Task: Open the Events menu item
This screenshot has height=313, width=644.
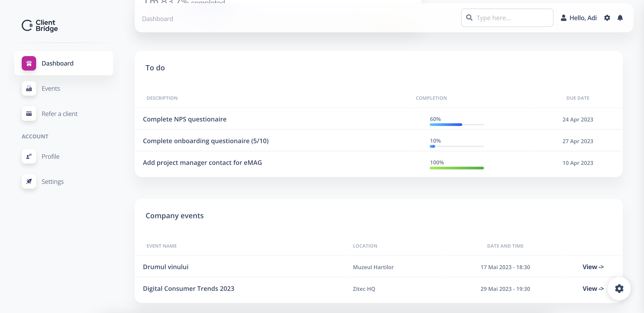Action: [x=51, y=88]
